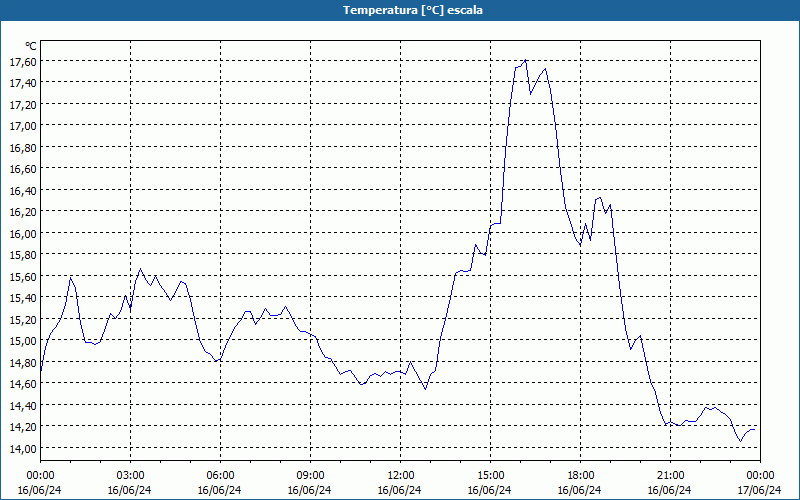Select the 15,00 y-axis value
Screen dimensions: 800x500
(x=23, y=341)
